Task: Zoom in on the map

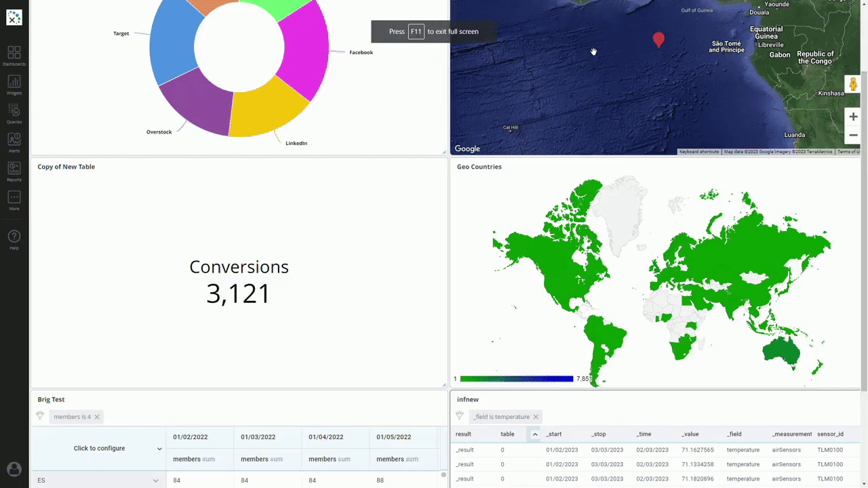Action: coord(853,117)
